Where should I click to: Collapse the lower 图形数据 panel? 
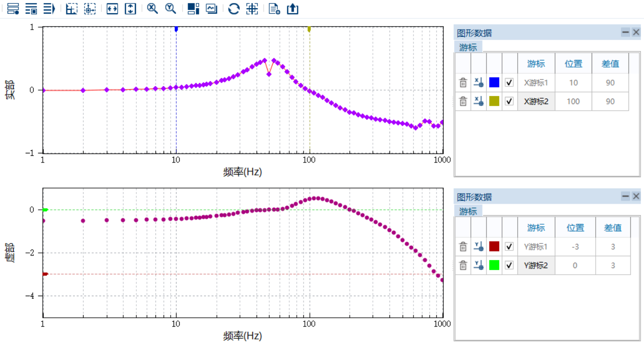coord(625,196)
